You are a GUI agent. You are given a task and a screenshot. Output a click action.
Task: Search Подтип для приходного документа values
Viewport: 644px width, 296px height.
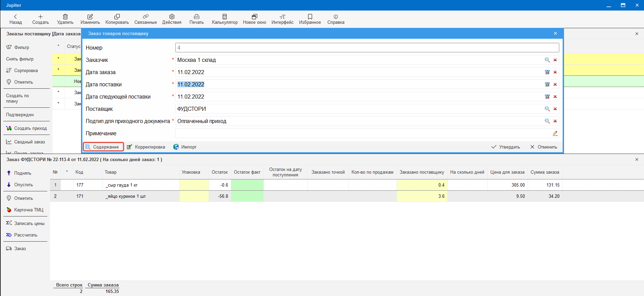tap(547, 121)
